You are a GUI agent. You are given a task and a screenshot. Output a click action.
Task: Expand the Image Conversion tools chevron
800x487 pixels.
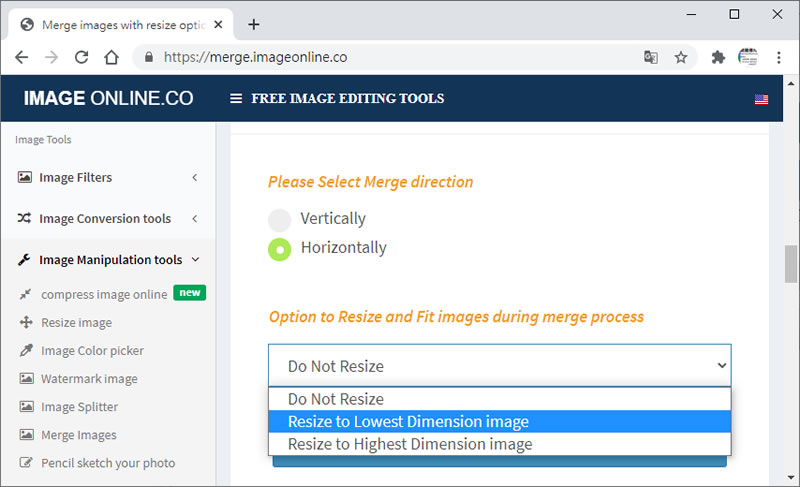coord(194,218)
